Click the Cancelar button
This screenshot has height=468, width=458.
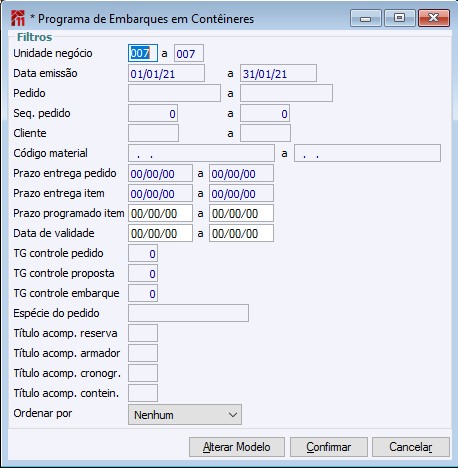tap(411, 447)
